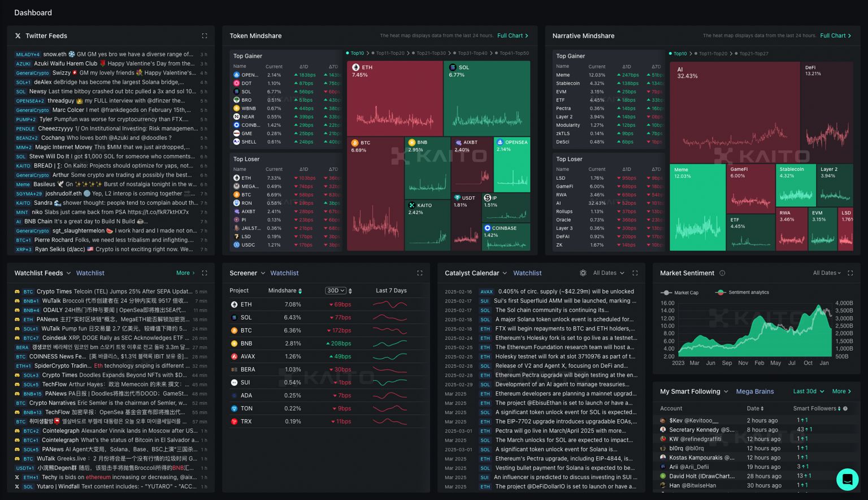Click More link in Watchlist Feeds
868x500 pixels.
point(185,273)
